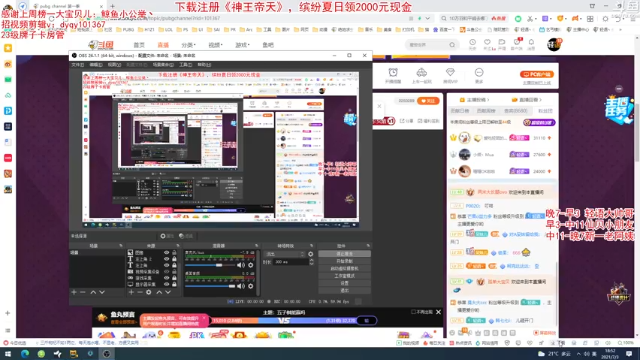The image size is (640, 360).
Task: Click the search magnifier in site search box
Action: pyautogui.click(x=452, y=45)
